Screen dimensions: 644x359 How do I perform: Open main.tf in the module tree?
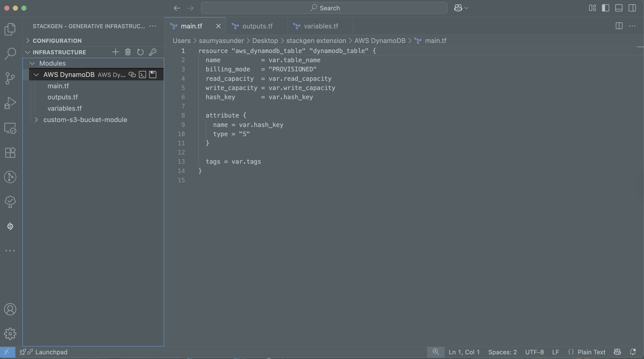click(58, 86)
